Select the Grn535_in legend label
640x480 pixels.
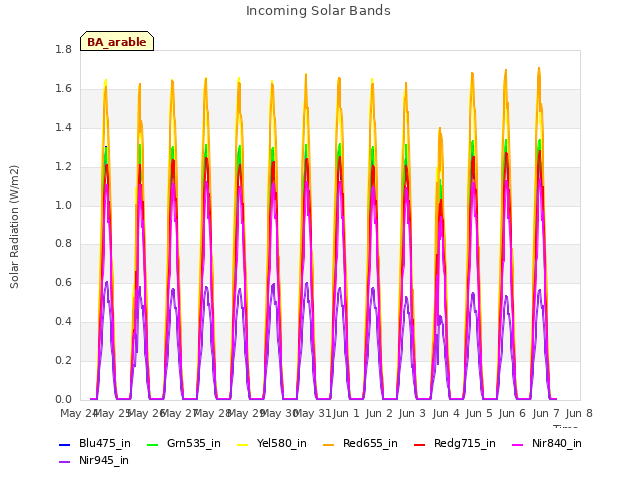point(194,443)
